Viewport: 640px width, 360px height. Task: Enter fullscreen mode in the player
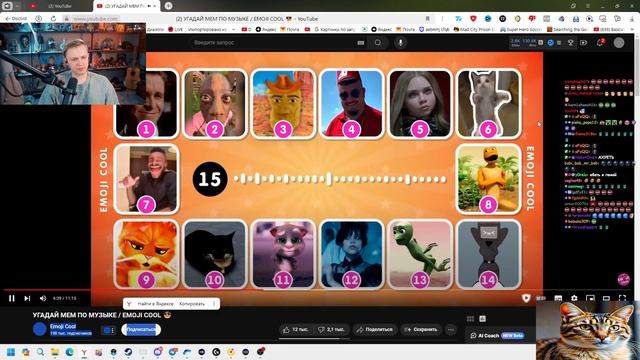(x=622, y=298)
